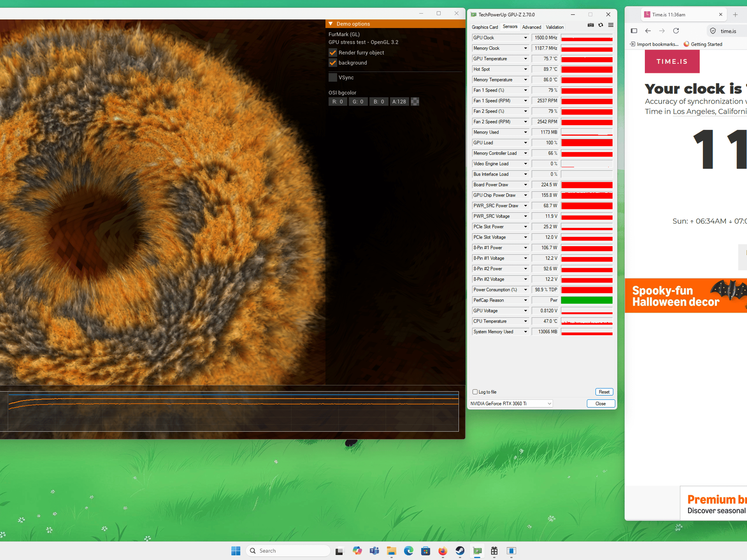
Task: Click the Windows taskbar Search box
Action: (288, 551)
